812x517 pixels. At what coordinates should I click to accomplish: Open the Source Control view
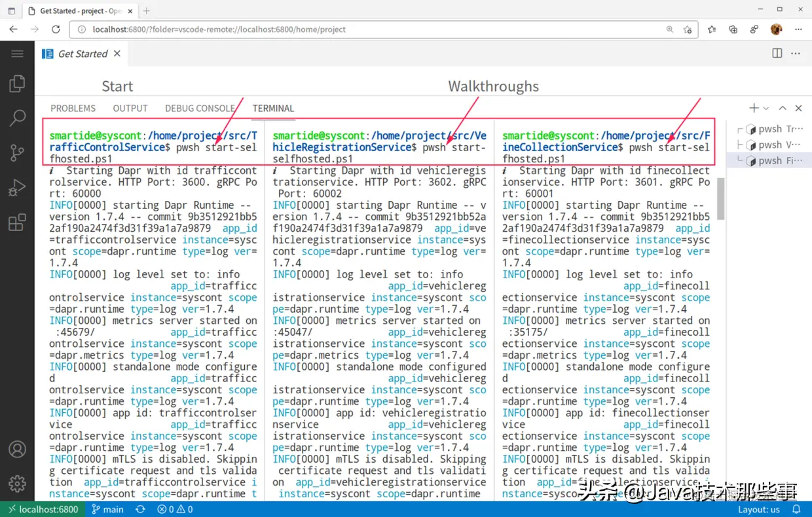tap(17, 153)
